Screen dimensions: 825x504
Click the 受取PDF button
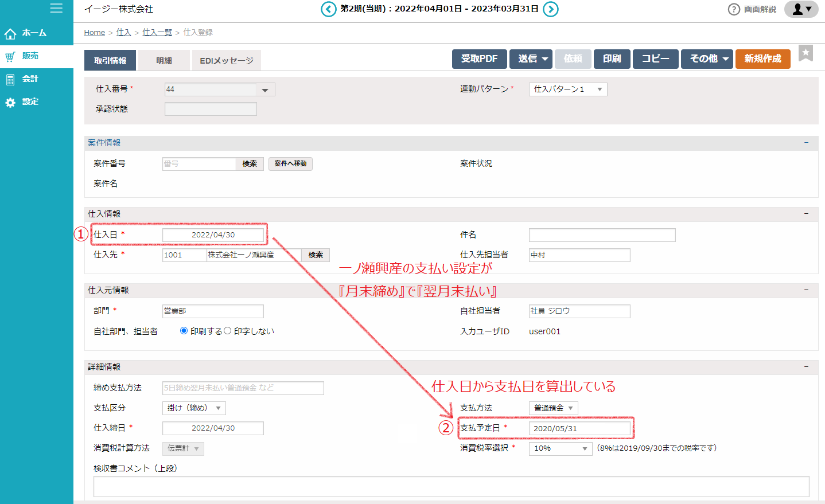pos(479,59)
